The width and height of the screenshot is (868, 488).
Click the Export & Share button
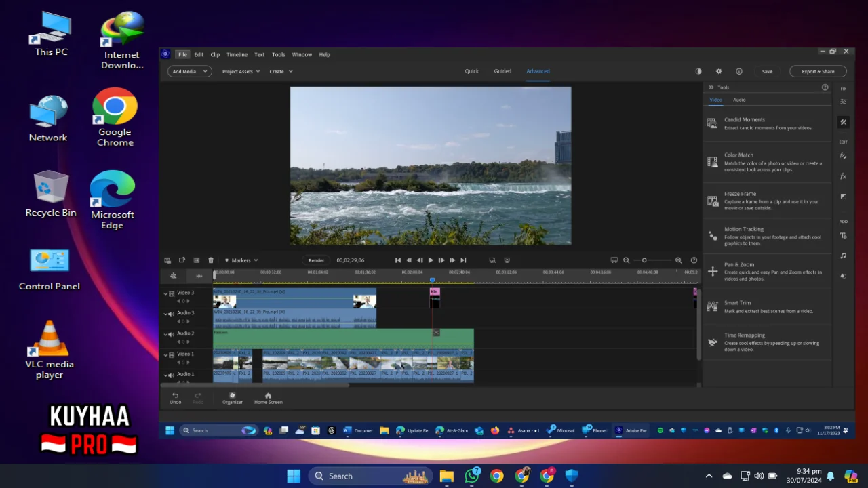pos(818,71)
